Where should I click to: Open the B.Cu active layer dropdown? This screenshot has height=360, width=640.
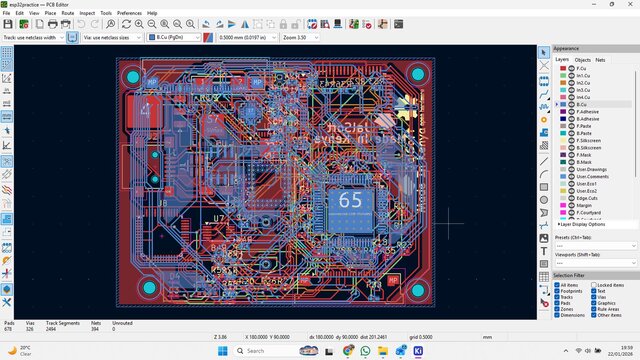[174, 38]
